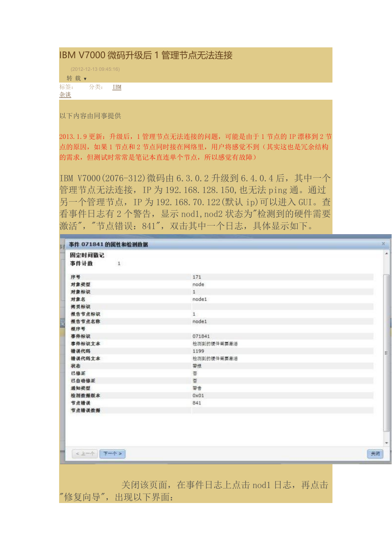
Task: Close the 事件 071841 dialog with the X icon
Action: 383,244
